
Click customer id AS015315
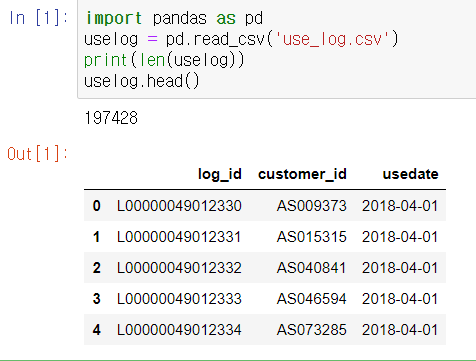coord(312,237)
